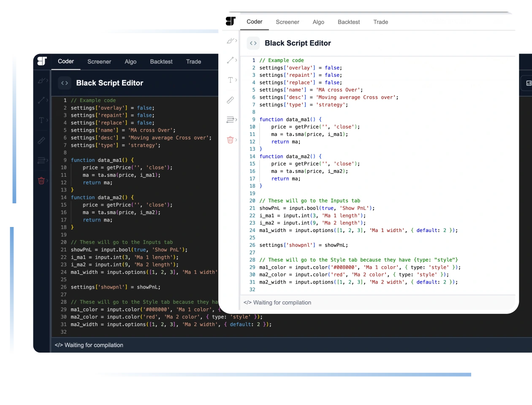The width and height of the screenshot is (532, 405).
Task: Expand the brush tool chevron in dark sidebar
Action: click(47, 80)
